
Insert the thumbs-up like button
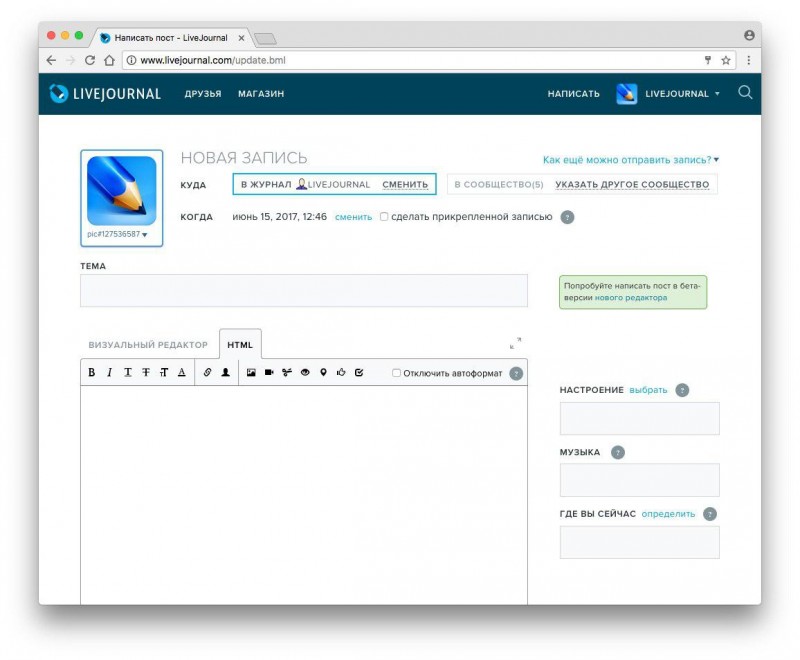341,373
